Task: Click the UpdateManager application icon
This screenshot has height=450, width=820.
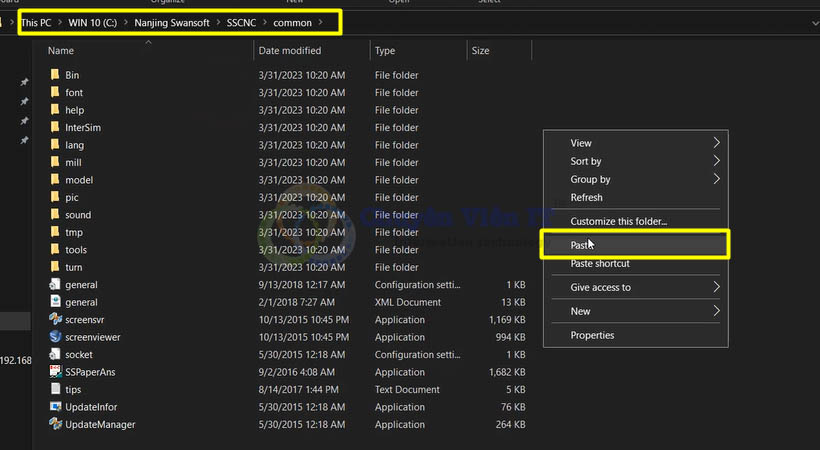Action: 55,424
